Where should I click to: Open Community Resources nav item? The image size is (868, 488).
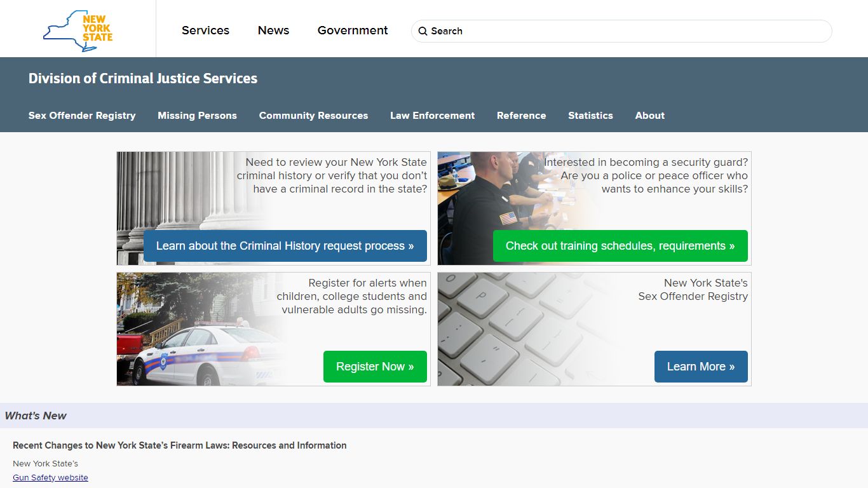(313, 116)
